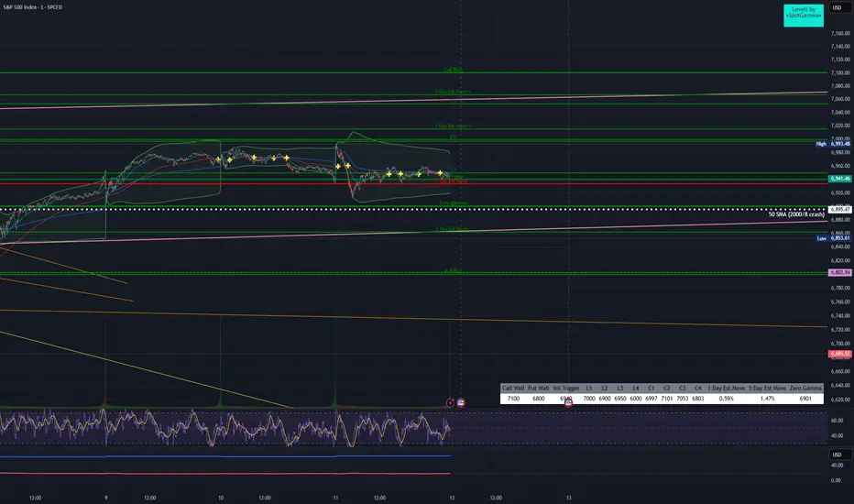The width and height of the screenshot is (854, 504).
Task: Click the Put Wall table header
Action: point(538,388)
